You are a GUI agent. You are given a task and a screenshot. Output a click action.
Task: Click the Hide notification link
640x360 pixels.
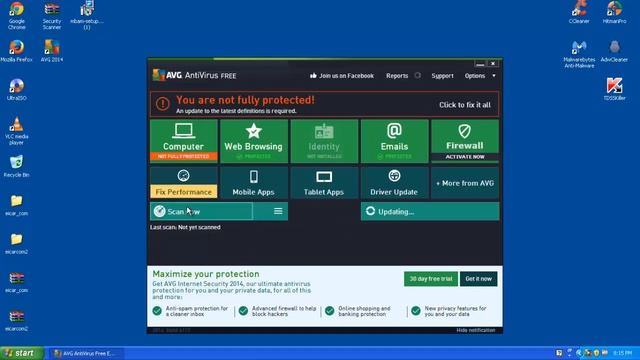(476, 330)
